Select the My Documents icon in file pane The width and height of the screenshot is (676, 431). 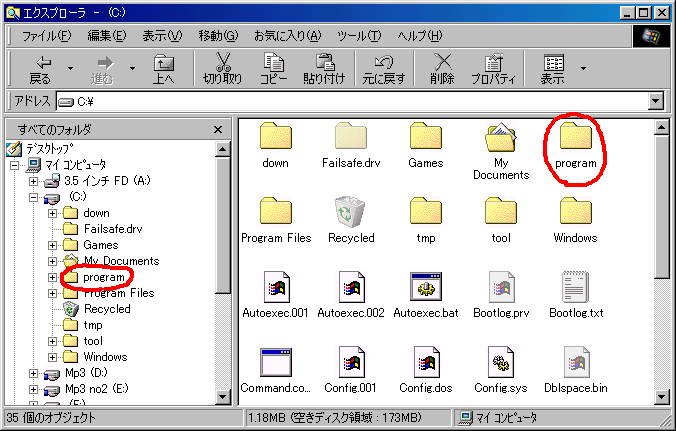point(501,137)
